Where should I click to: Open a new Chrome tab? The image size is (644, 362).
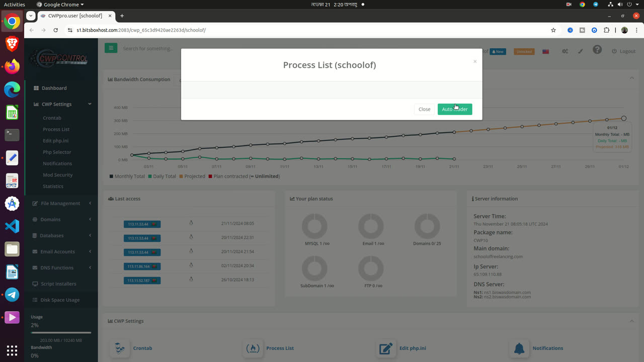tap(122, 16)
